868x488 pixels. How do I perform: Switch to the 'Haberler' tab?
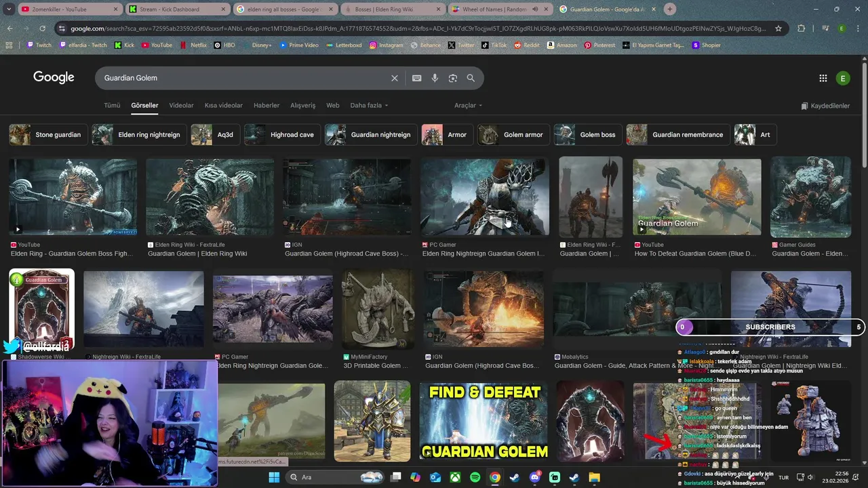tap(267, 105)
